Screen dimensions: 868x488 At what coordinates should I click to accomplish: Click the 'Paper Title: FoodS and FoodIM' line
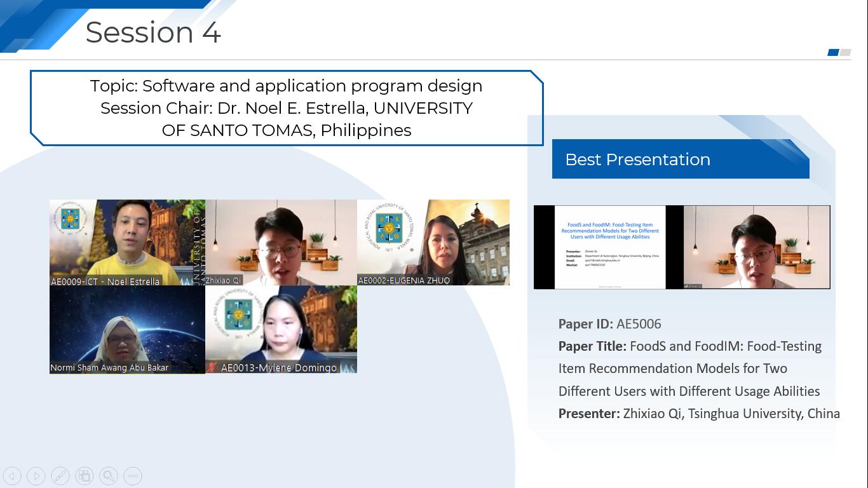click(689, 346)
